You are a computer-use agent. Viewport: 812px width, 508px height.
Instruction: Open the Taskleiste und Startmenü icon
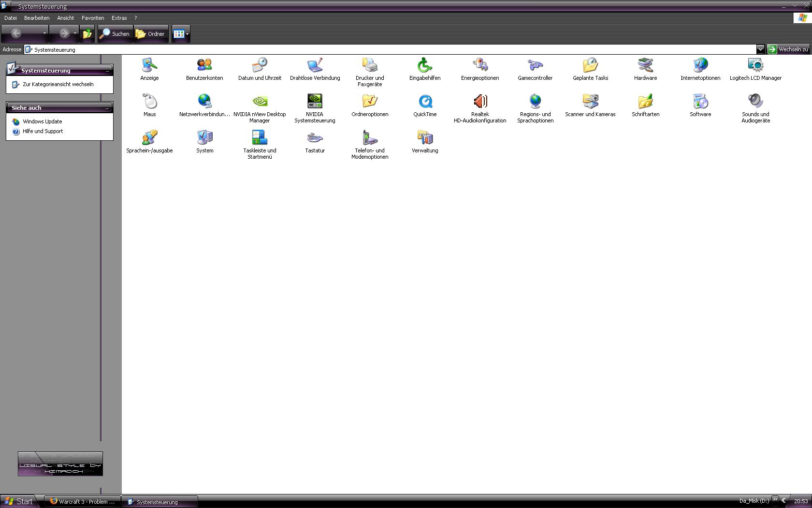tap(260, 137)
